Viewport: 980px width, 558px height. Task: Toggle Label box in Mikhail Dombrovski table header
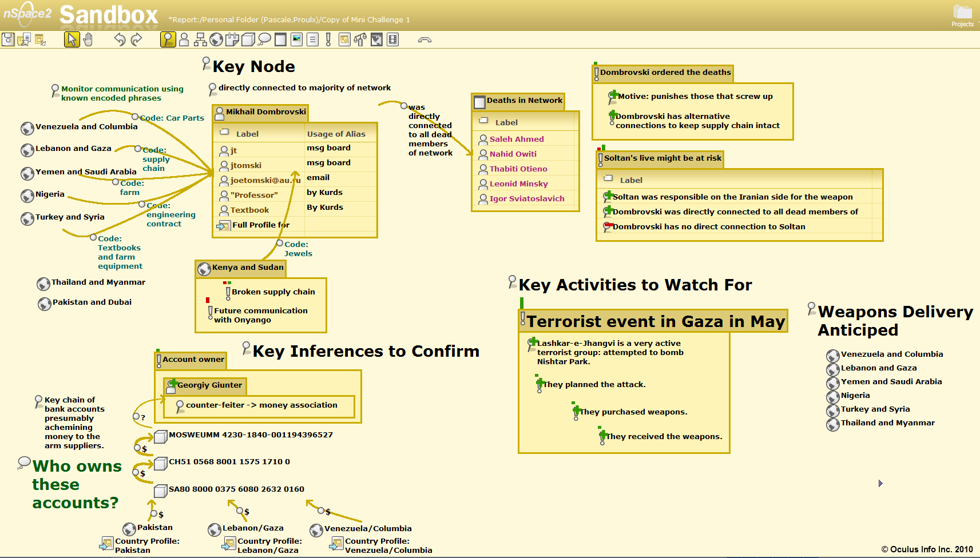225,132
